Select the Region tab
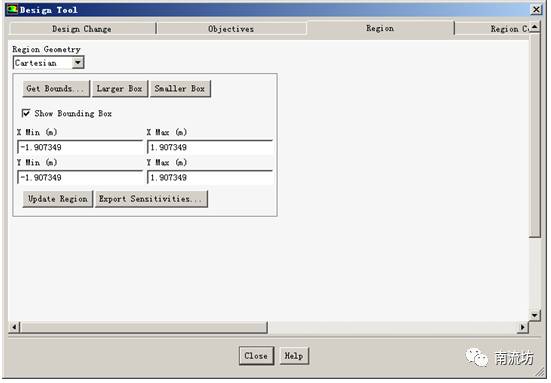 [x=380, y=28]
